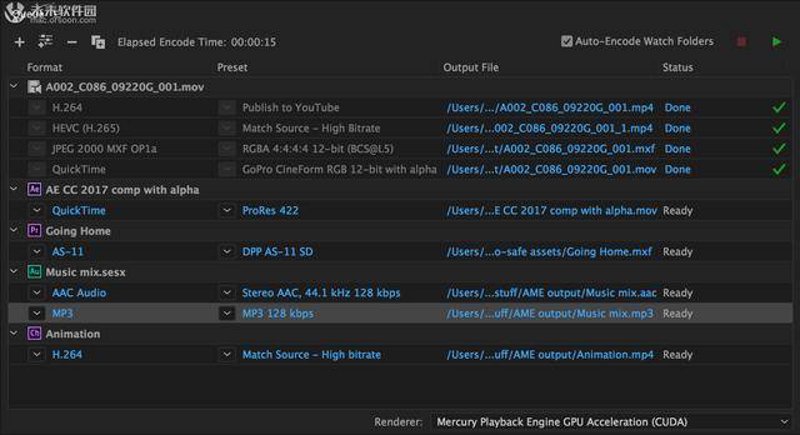800x435 pixels.
Task: Click the AAC Audio format link
Action: click(x=79, y=293)
